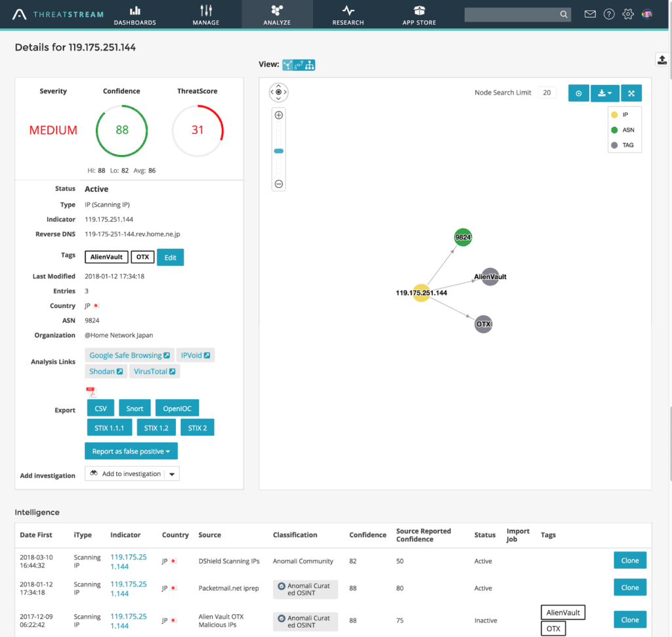Open the IPVoid analysis link
672x637 pixels.
(196, 355)
